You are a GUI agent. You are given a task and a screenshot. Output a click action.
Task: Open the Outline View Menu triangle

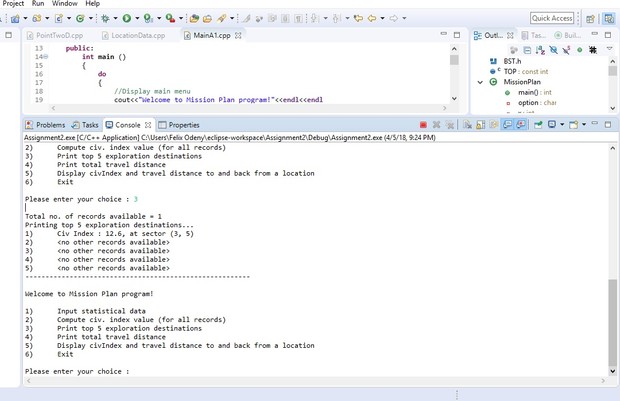tap(610, 49)
